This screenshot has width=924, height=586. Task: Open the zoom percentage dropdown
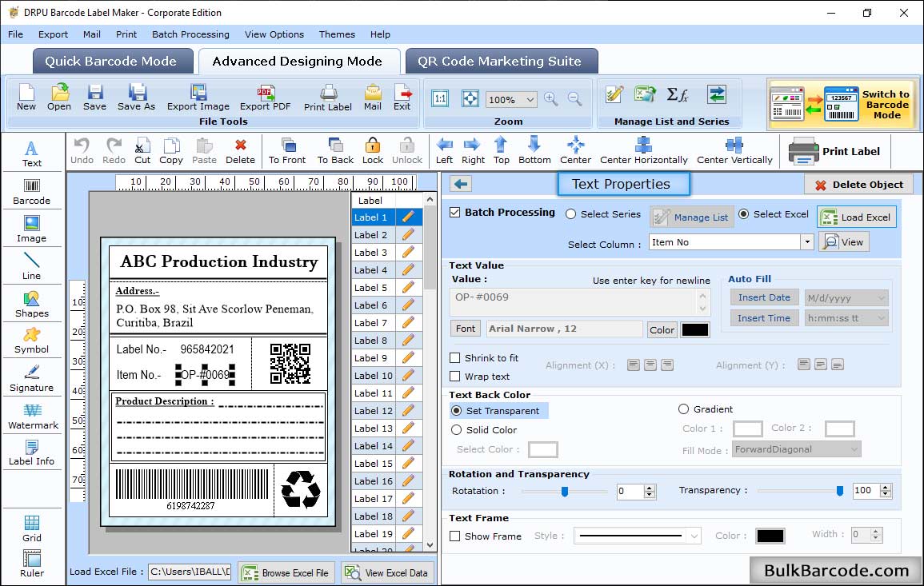[530, 99]
